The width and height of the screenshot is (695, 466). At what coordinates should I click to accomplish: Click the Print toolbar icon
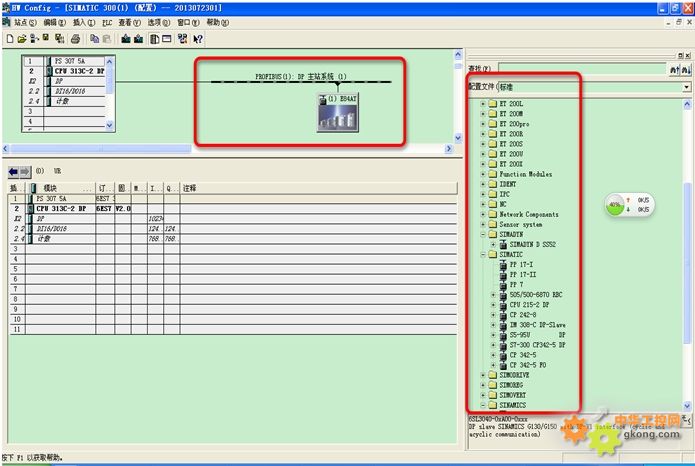pos(75,39)
